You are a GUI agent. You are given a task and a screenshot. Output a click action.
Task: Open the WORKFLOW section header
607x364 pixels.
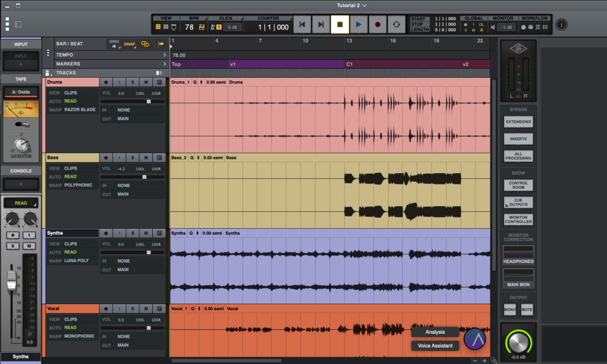[535, 18]
